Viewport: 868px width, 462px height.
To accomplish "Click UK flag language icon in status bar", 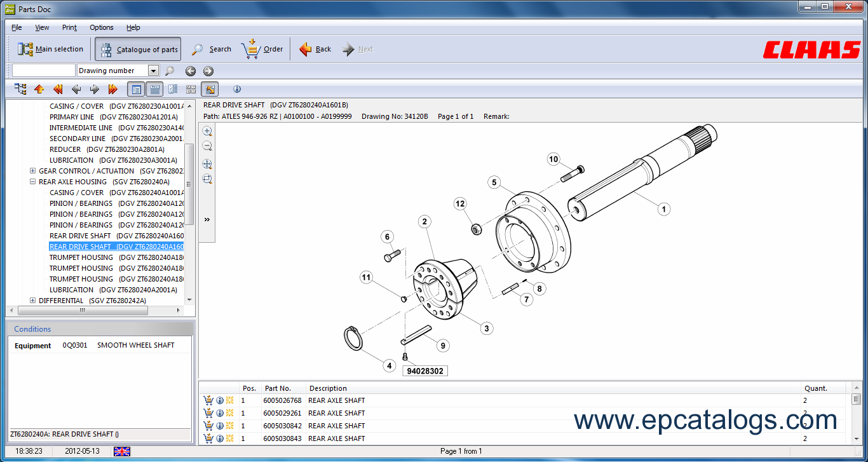I will [122, 451].
